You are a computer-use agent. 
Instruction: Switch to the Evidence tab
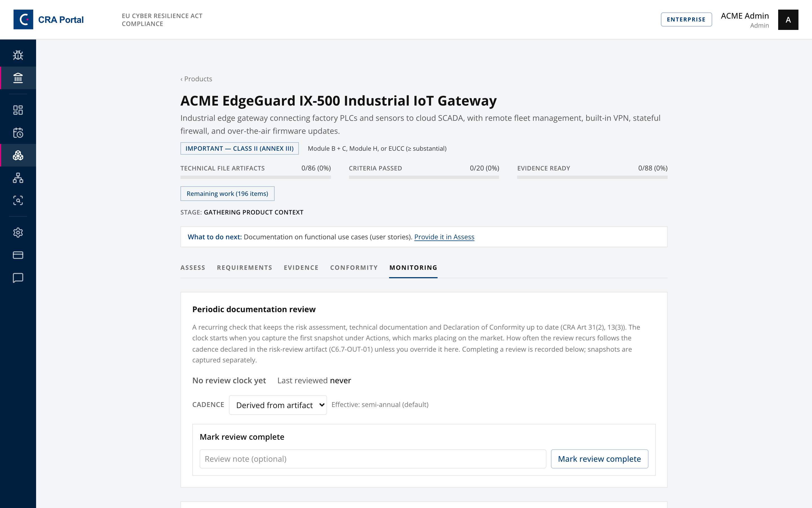tap(301, 268)
